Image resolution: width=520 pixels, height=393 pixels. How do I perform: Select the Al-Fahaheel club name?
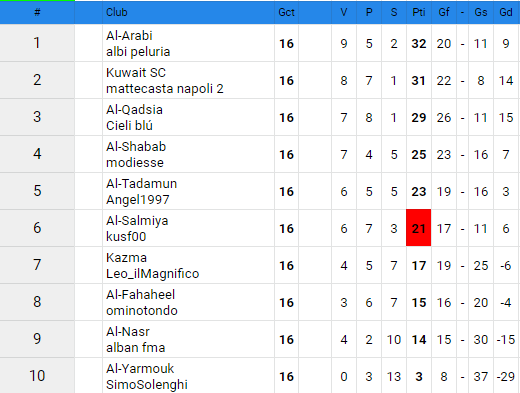tap(140, 295)
